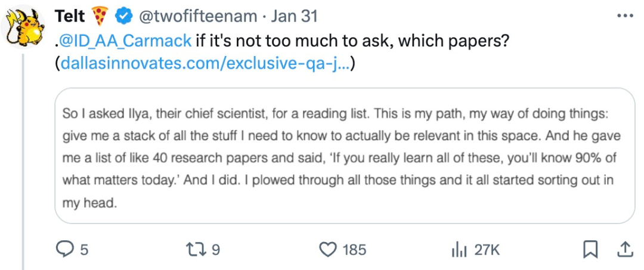Click the Jan 31 timestamp

[x=295, y=17]
